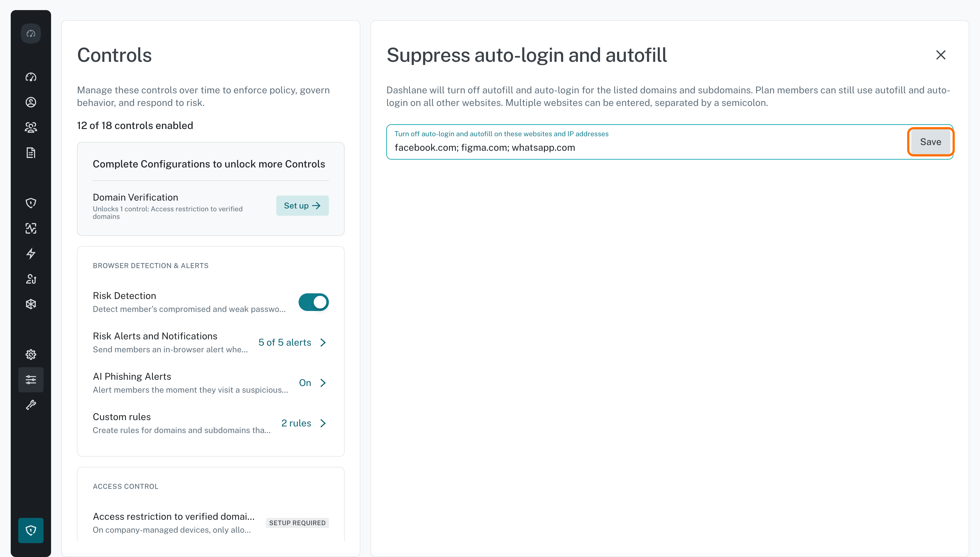Open the settings gear icon in sidebar
The width and height of the screenshot is (980, 557).
31,355
